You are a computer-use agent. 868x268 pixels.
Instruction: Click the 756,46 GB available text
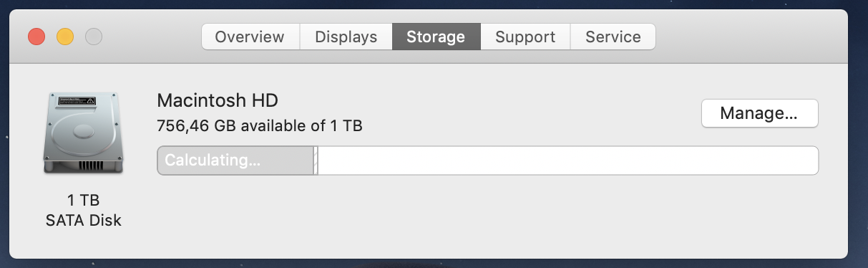[259, 126]
